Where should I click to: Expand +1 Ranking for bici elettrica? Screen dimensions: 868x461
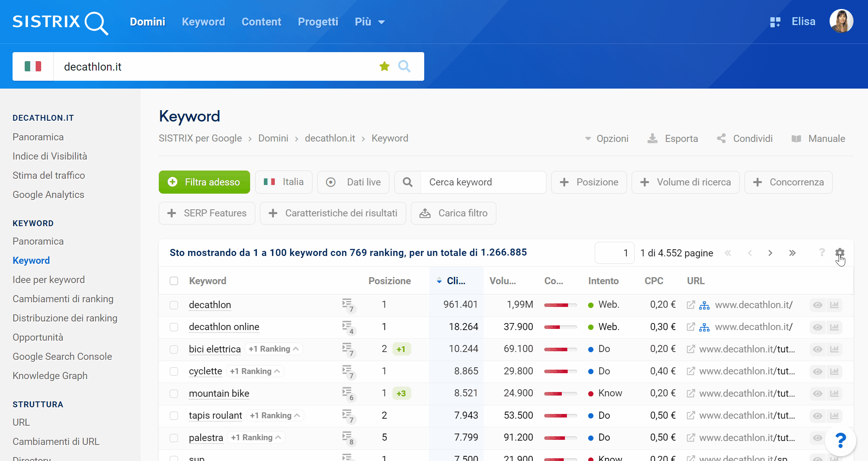coord(274,349)
